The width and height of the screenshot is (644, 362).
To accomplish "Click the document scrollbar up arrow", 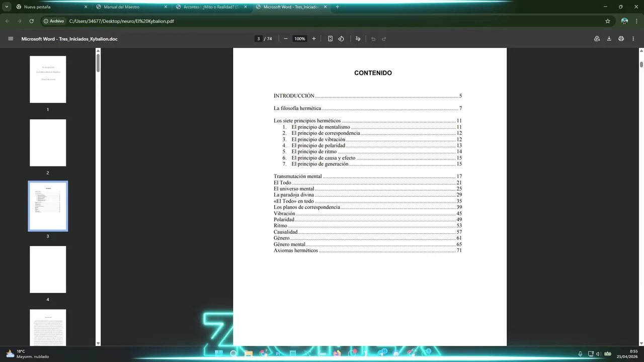I will click(x=641, y=50).
